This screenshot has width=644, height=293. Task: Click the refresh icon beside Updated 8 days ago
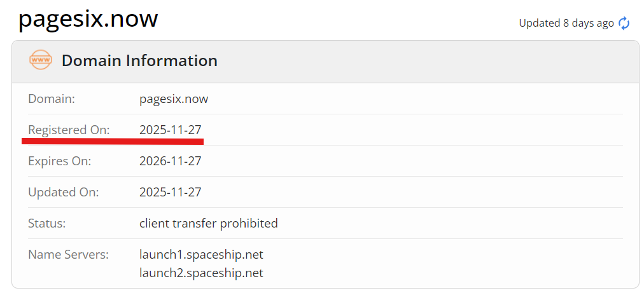(624, 24)
